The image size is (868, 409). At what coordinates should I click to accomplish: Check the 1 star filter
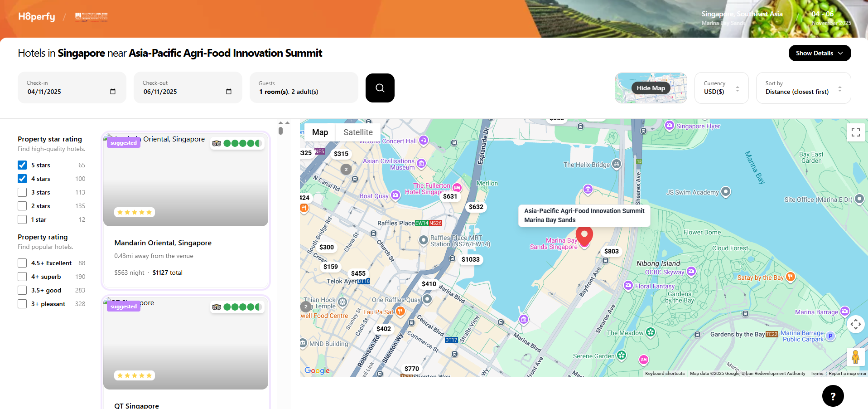click(x=22, y=219)
